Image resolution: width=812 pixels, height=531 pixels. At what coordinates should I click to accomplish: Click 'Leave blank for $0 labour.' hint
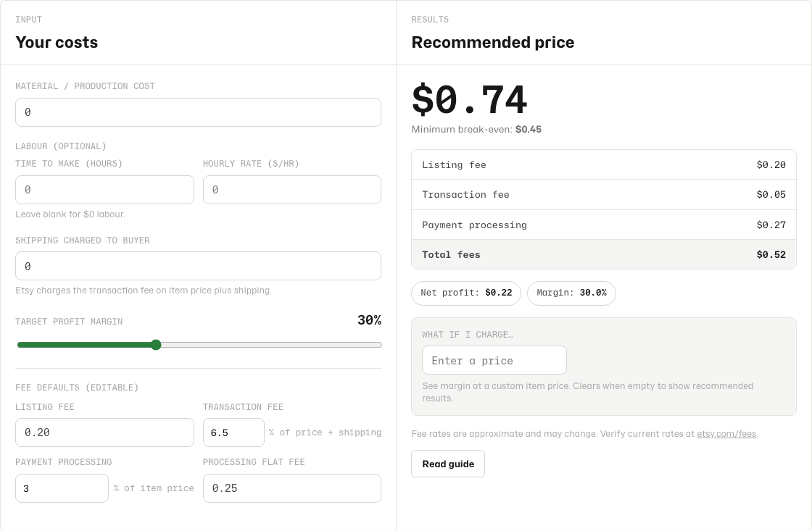click(x=70, y=214)
